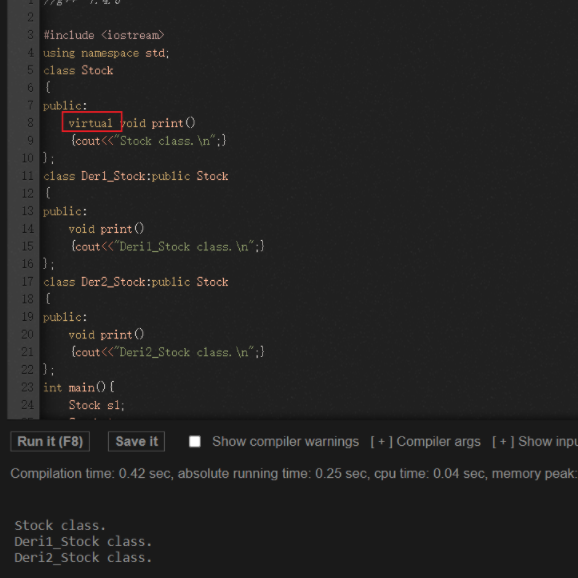Click line number 17 in gutter
This screenshot has height=578, width=578.
coord(27,282)
